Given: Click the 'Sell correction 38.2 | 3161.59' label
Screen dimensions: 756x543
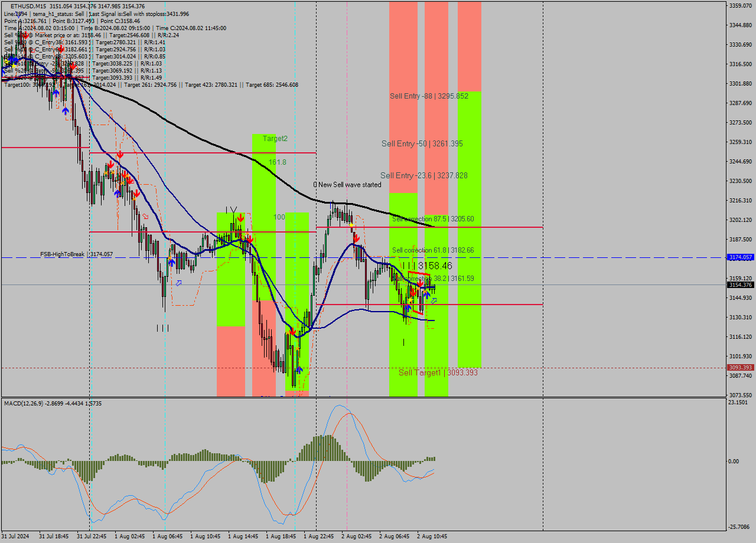Looking at the screenshot, I should (433, 279).
